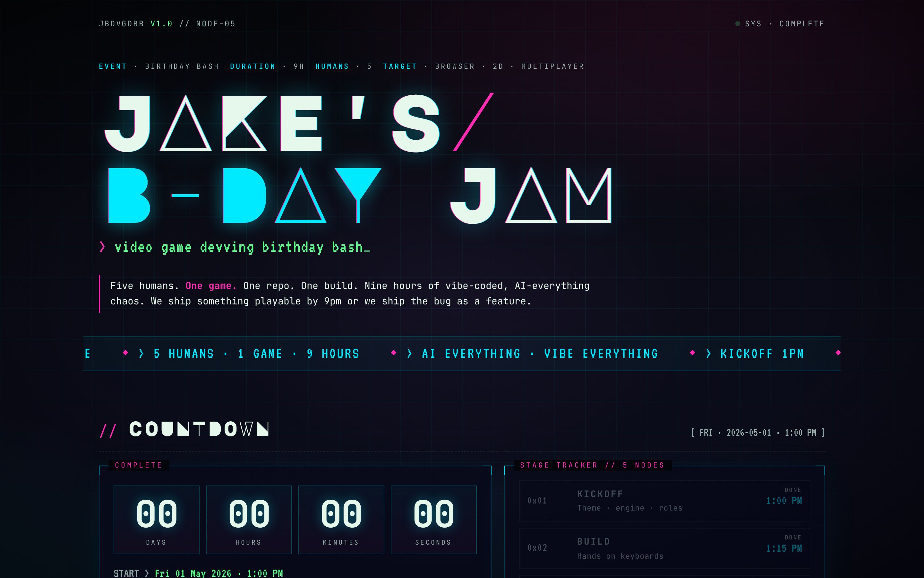Screen dimensions: 924x578
Task: Click the pink "COMPLETE" countdown panel label
Action: 139,465
